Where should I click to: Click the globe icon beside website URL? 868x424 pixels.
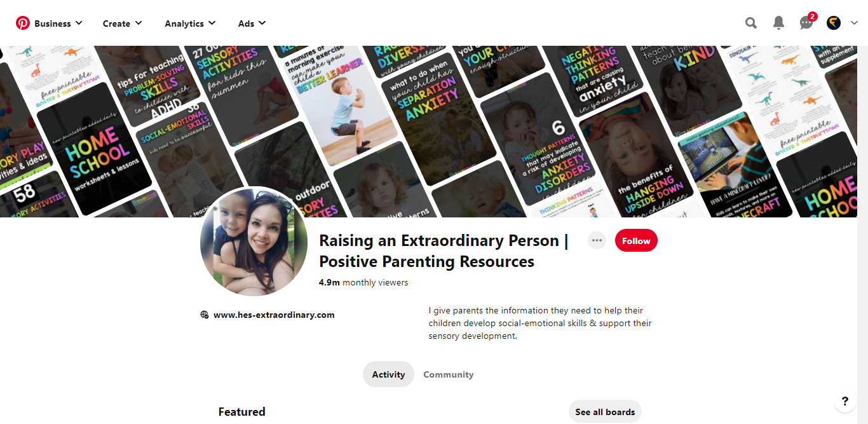tap(205, 315)
